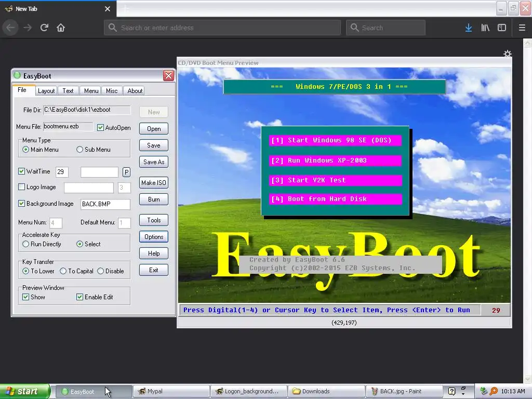Close the New Tab browser tab
The width and height of the screenshot is (532, 399).
108,9
